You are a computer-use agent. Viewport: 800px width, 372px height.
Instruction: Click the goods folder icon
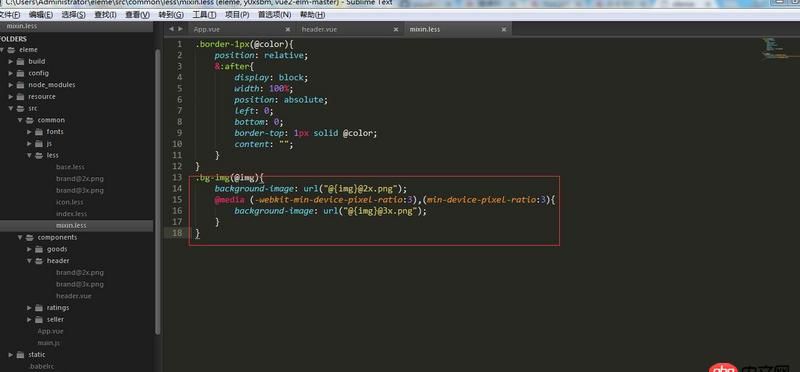coord(39,249)
